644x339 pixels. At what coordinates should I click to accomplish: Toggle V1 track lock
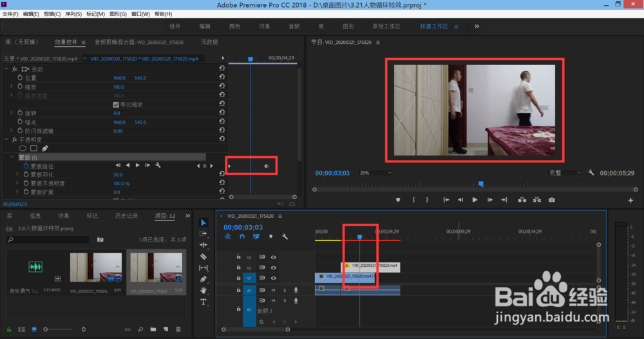click(238, 278)
